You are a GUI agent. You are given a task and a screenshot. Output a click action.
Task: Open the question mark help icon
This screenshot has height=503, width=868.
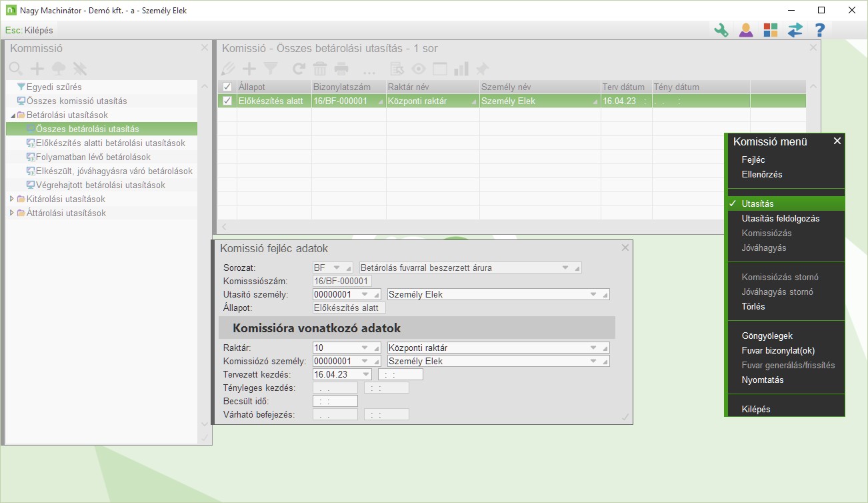[x=820, y=30]
